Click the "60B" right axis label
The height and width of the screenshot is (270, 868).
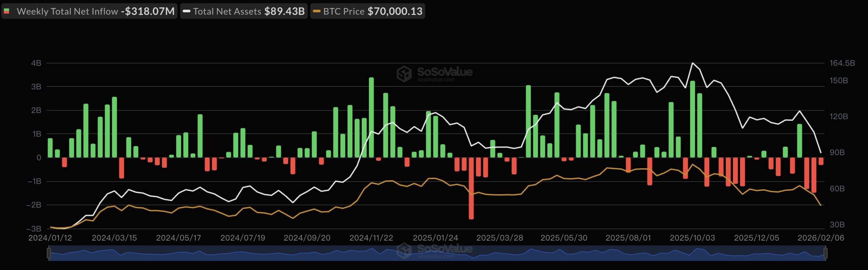837,189
